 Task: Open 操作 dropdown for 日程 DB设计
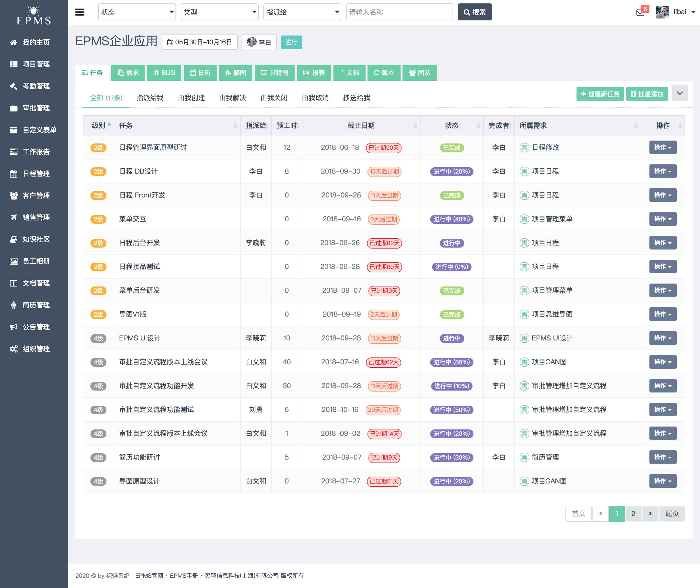click(x=663, y=171)
